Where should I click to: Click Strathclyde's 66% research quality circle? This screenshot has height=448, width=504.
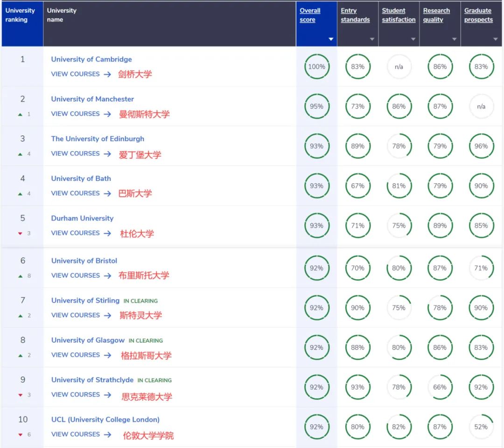[x=440, y=387]
